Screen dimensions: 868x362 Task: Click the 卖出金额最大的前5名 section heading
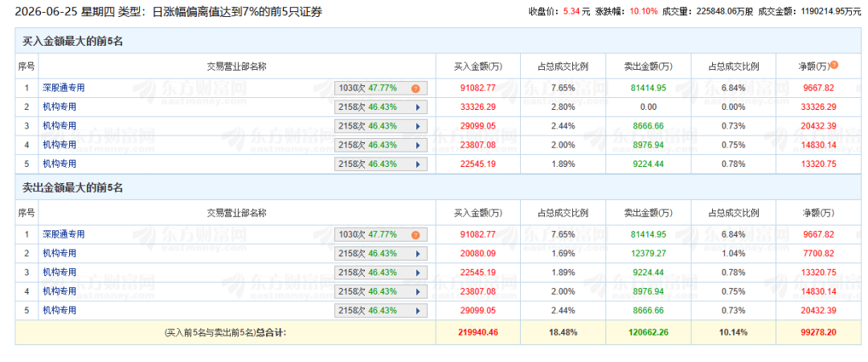(72, 188)
